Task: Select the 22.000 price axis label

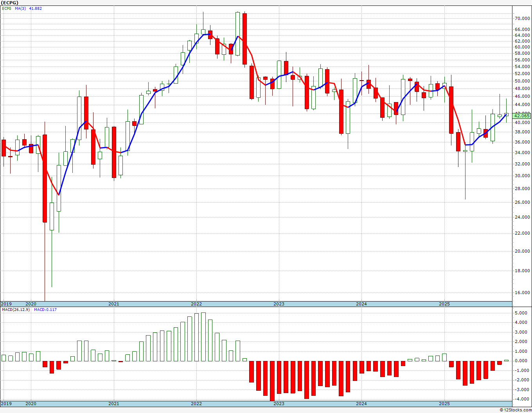Action: click(522, 233)
